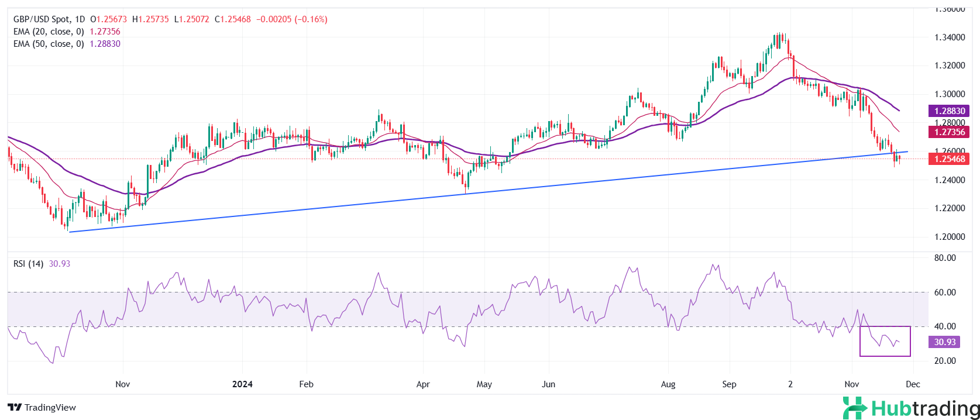Click the Hubtrading logo icon
Viewport: 980px width, 420px height.
pyautogui.click(x=855, y=408)
